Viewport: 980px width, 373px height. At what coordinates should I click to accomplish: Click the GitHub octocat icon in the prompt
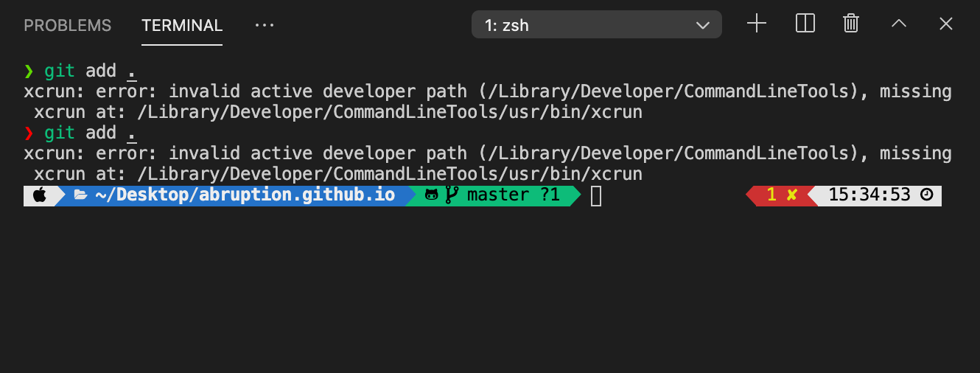point(432,195)
